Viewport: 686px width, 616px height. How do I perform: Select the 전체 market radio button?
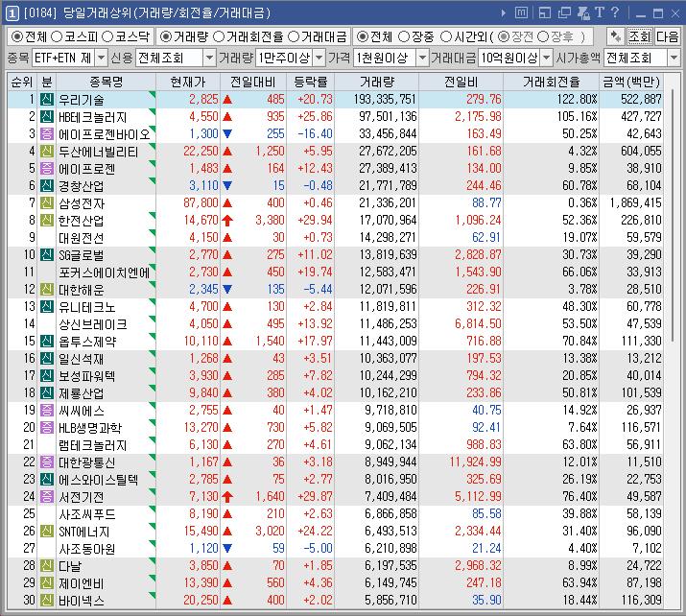pyautogui.click(x=16, y=36)
